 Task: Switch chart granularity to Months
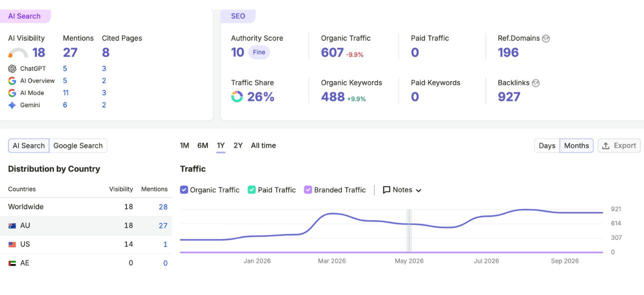click(x=577, y=145)
